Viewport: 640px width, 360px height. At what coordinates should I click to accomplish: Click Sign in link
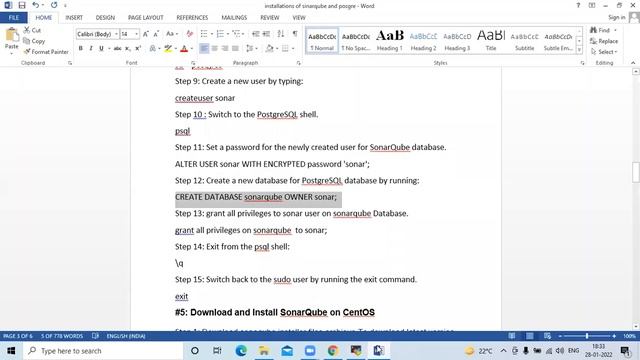point(616,17)
